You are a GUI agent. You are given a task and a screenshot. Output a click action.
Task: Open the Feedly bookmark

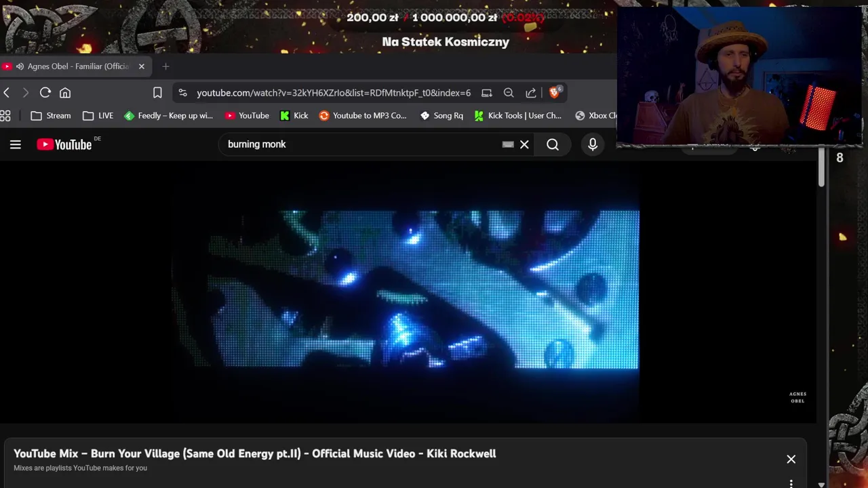[x=169, y=116]
